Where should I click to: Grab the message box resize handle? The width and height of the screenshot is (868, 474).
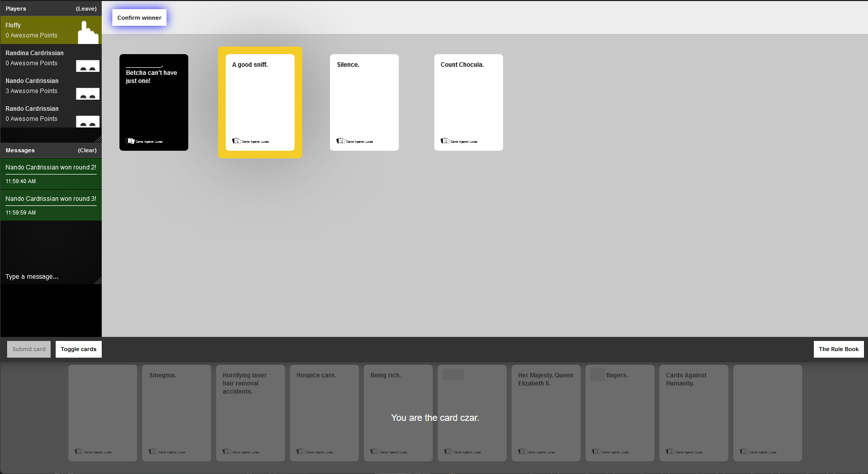point(98,281)
